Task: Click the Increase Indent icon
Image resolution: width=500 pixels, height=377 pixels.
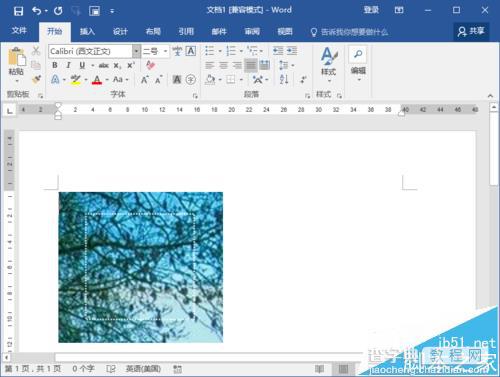Action: coord(292,51)
